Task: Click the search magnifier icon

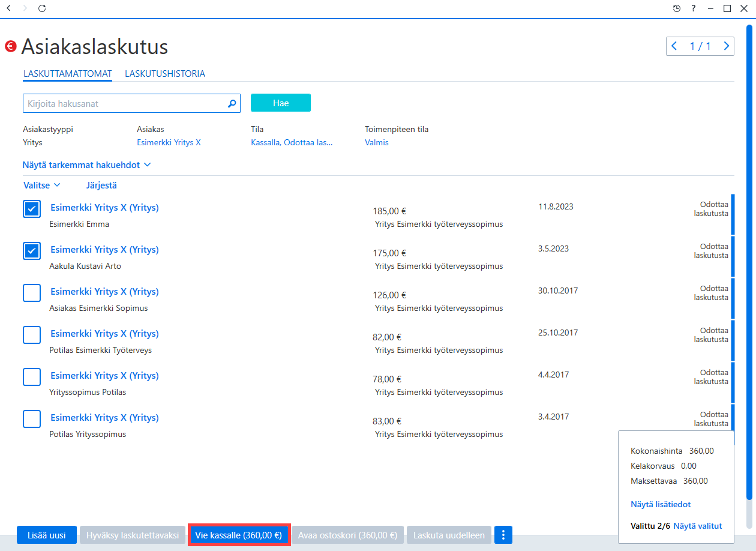Action: [x=232, y=103]
